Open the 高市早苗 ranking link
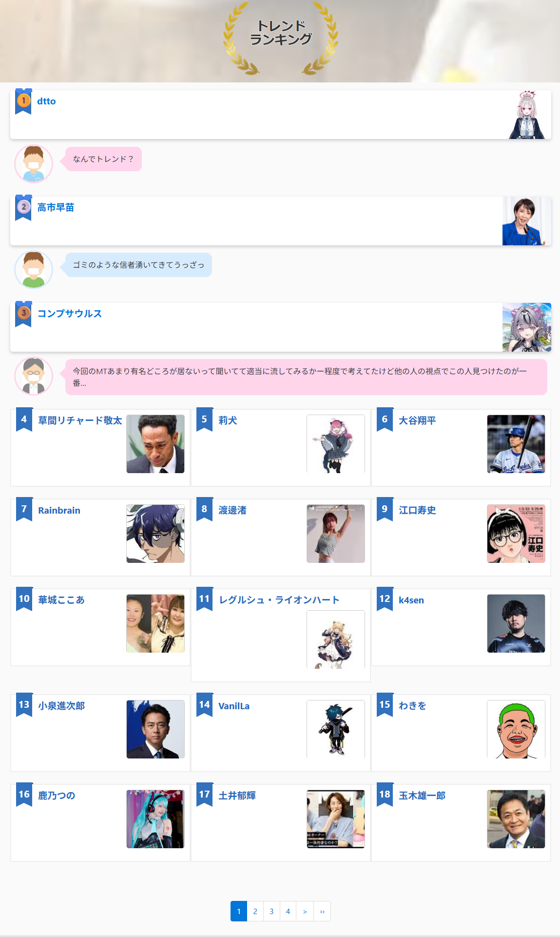Image resolution: width=560 pixels, height=937 pixels. coord(56,207)
